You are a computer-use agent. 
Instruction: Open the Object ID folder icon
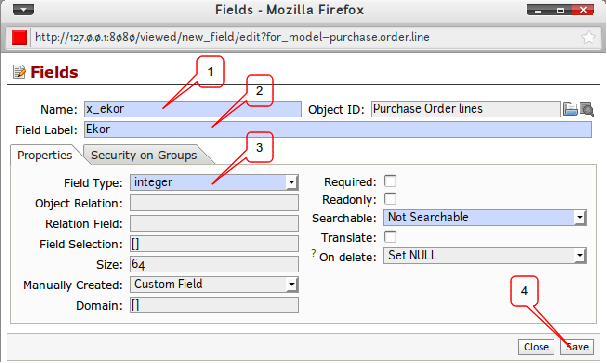click(x=570, y=110)
